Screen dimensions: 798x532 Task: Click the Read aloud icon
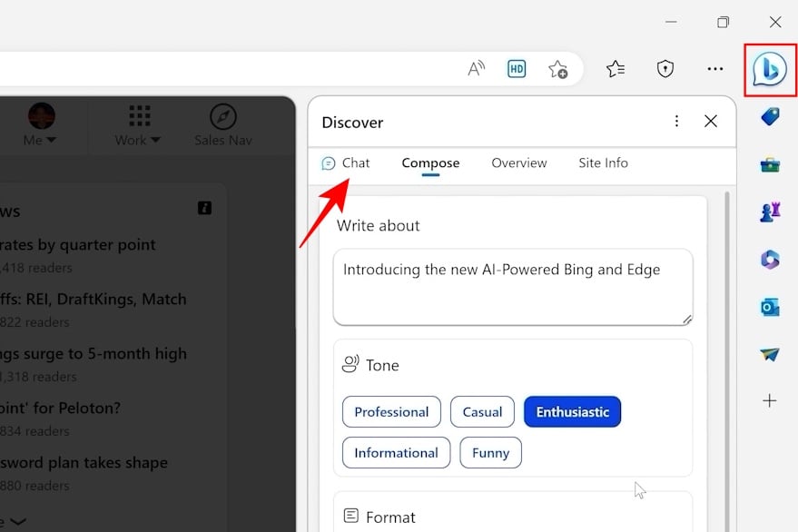tap(476, 69)
